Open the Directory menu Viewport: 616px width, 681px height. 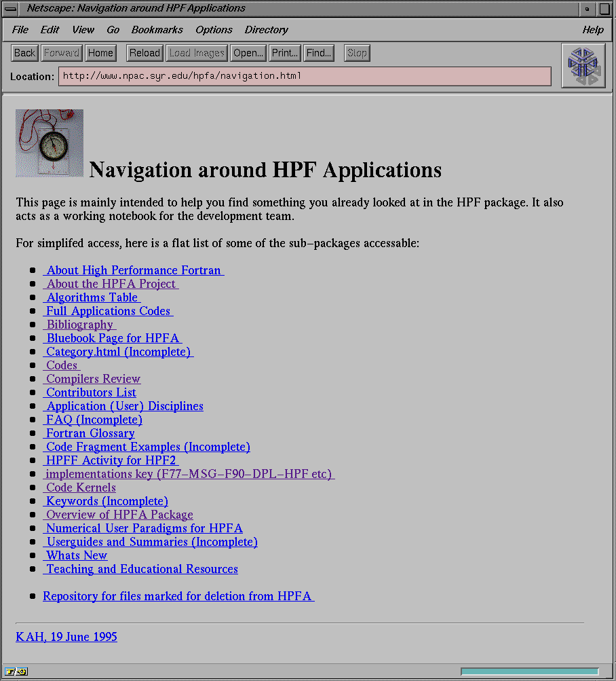coord(266,29)
